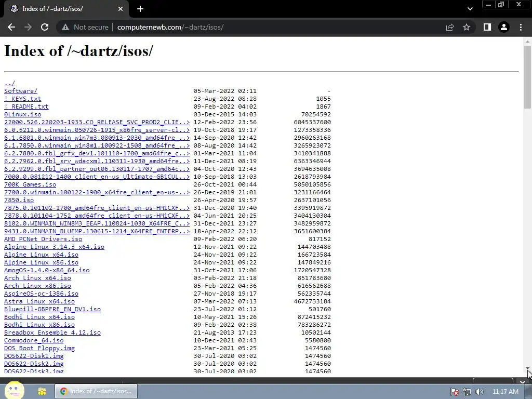Download Commodore_64.iso
Image resolution: width=532 pixels, height=399 pixels.
click(x=34, y=341)
